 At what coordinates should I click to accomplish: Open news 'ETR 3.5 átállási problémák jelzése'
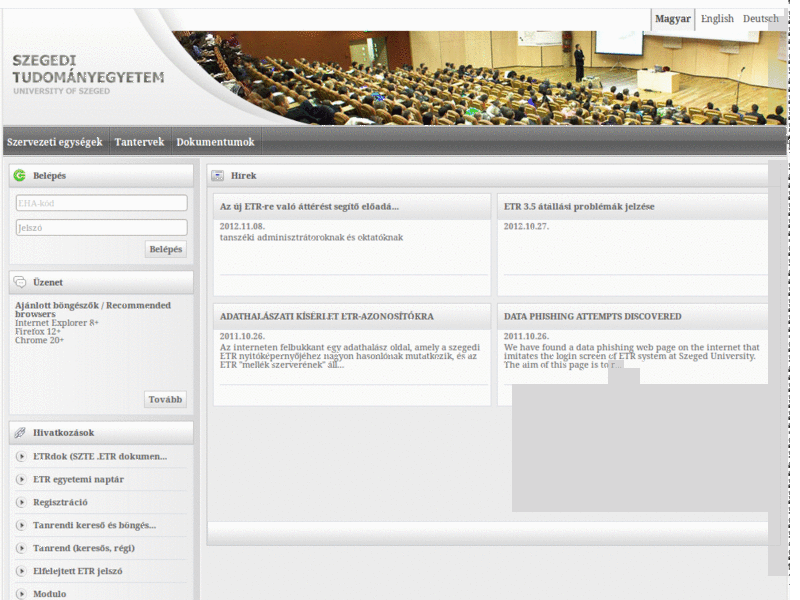click(579, 207)
